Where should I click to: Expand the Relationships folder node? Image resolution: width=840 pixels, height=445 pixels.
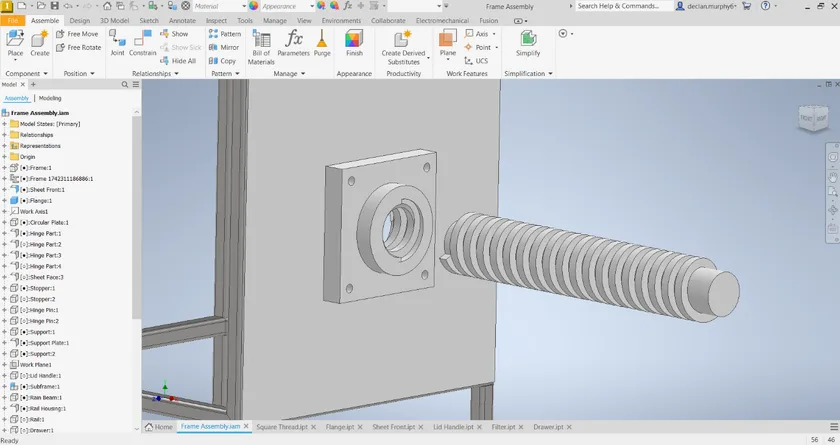tap(4, 135)
